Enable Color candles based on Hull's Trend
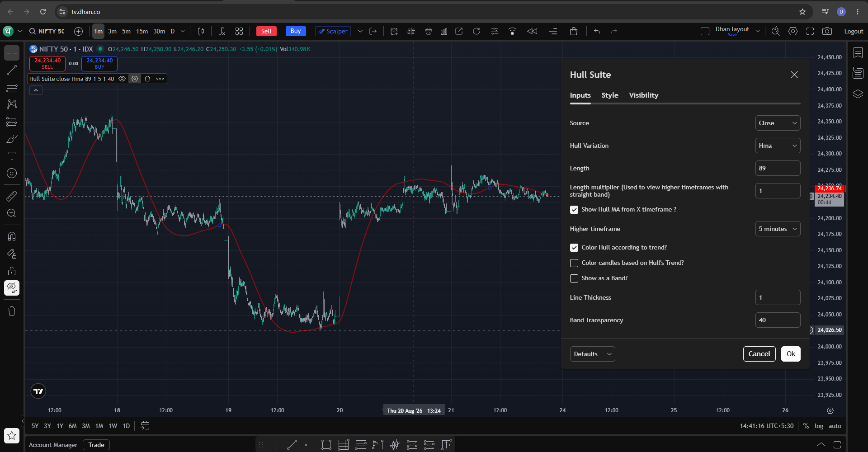The height and width of the screenshot is (452, 868). [574, 263]
